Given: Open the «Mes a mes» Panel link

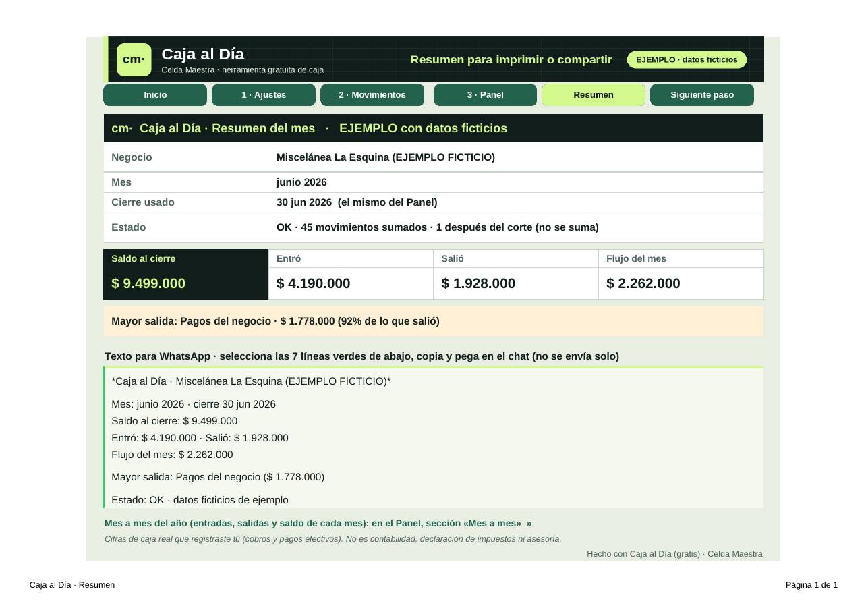Looking at the screenshot, I should point(318,524).
